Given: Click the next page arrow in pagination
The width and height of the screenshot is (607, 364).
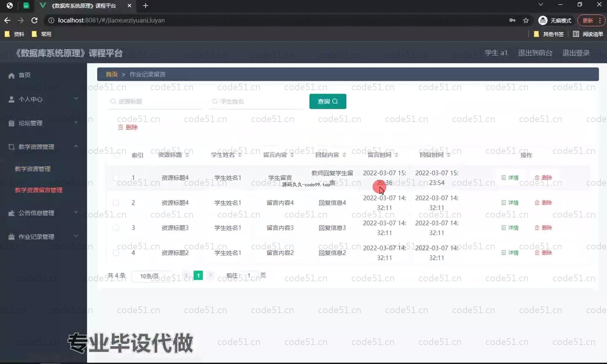Looking at the screenshot, I should click(x=210, y=275).
